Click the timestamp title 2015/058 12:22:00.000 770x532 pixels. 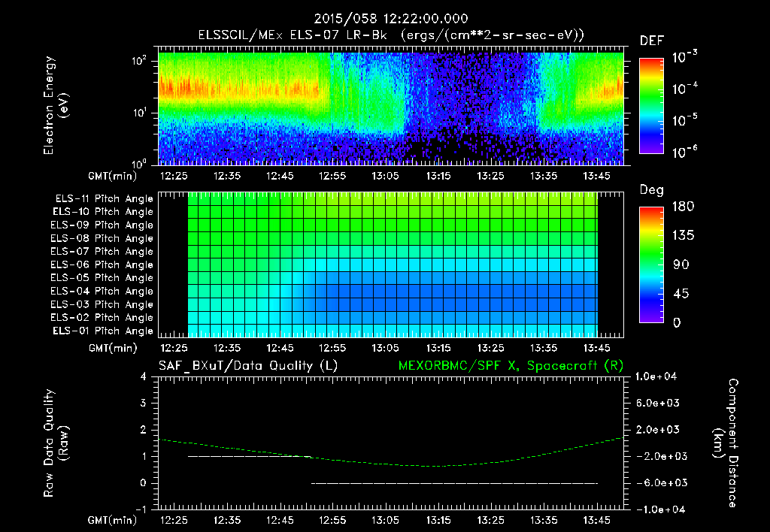pyautogui.click(x=390, y=19)
